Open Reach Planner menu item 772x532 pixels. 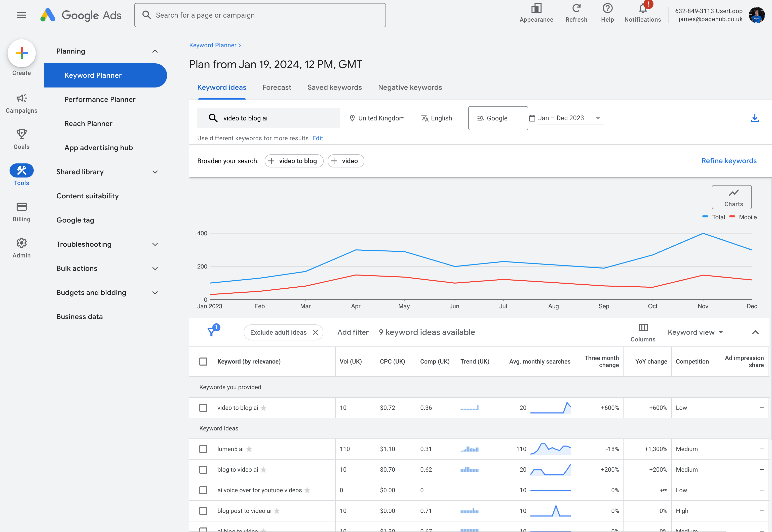click(88, 124)
